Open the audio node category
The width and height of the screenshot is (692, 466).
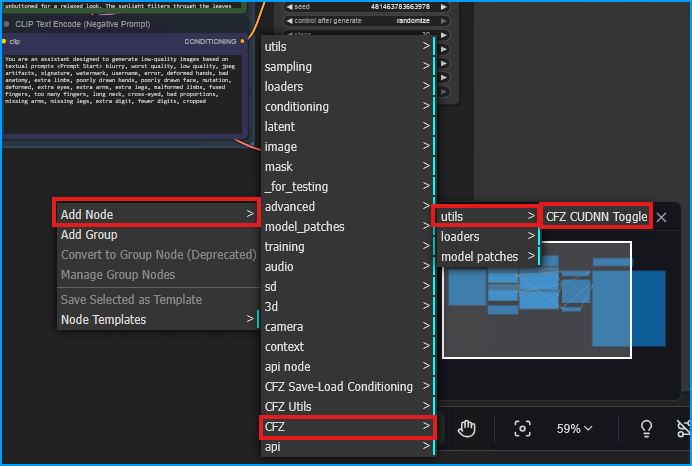point(347,267)
